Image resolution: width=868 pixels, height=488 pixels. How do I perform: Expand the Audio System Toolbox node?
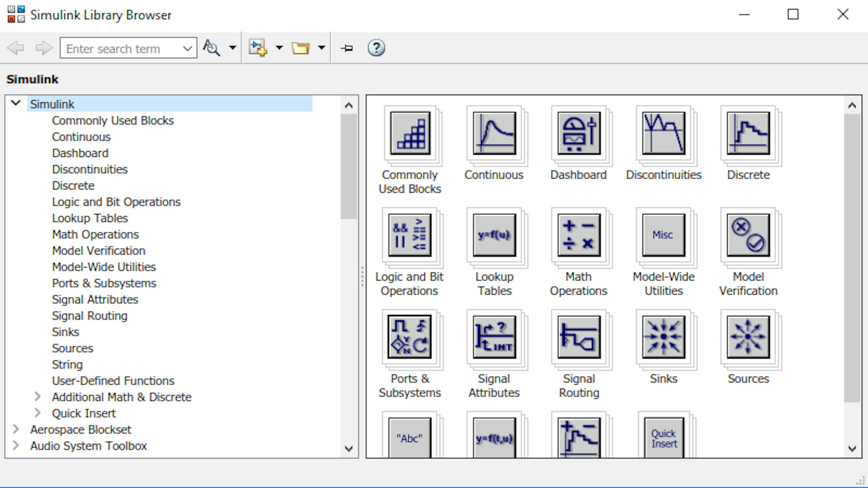(x=15, y=446)
